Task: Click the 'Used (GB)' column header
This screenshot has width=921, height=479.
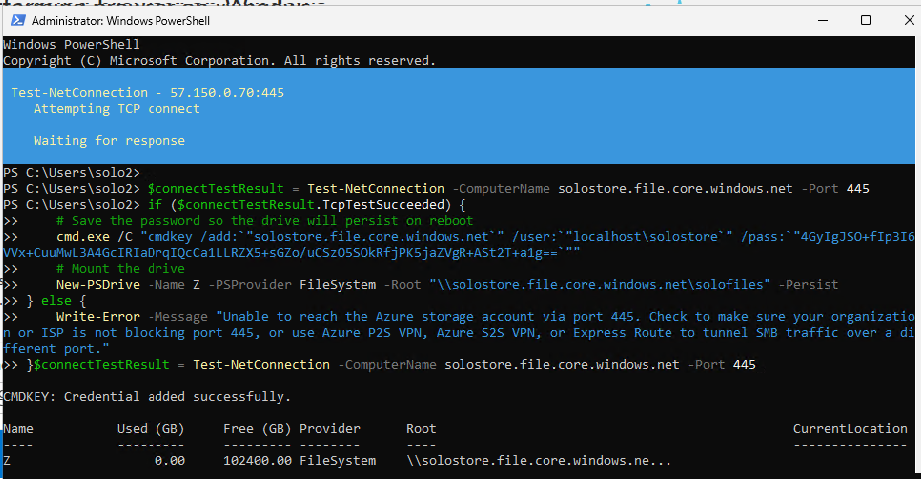Action: (150, 428)
